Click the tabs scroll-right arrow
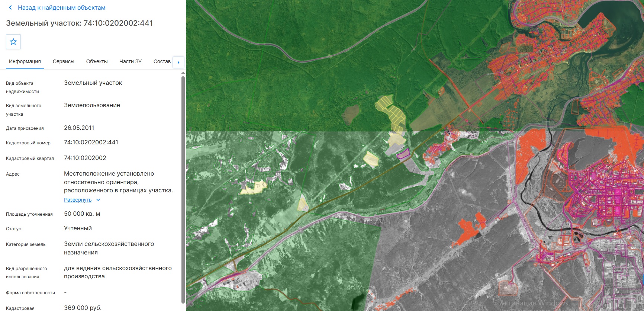Image resolution: width=644 pixels, height=311 pixels. pos(178,62)
